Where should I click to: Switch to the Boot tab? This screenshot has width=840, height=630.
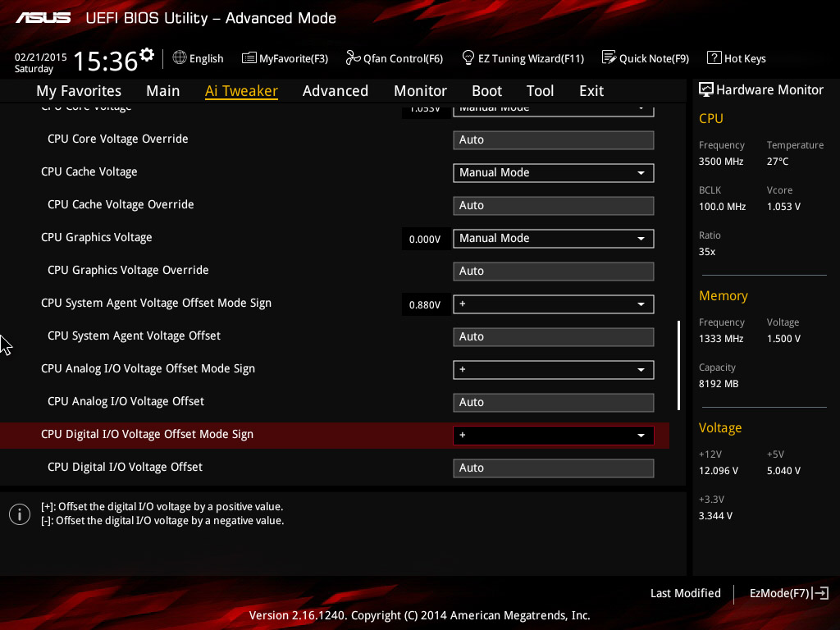[487, 91]
